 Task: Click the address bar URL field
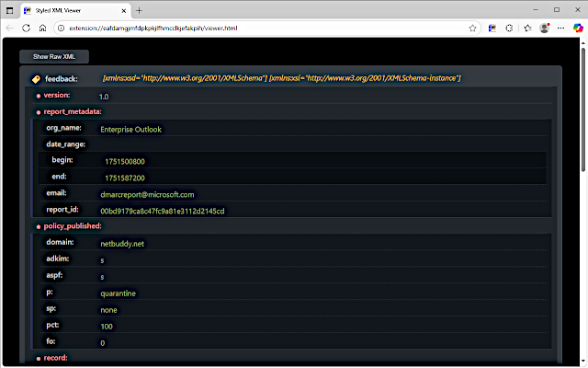point(266,29)
